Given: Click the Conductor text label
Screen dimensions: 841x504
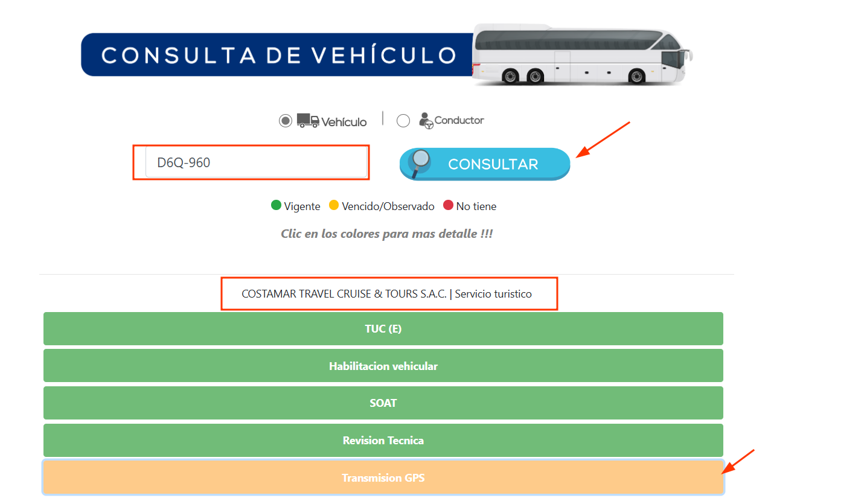Looking at the screenshot, I should tap(459, 120).
